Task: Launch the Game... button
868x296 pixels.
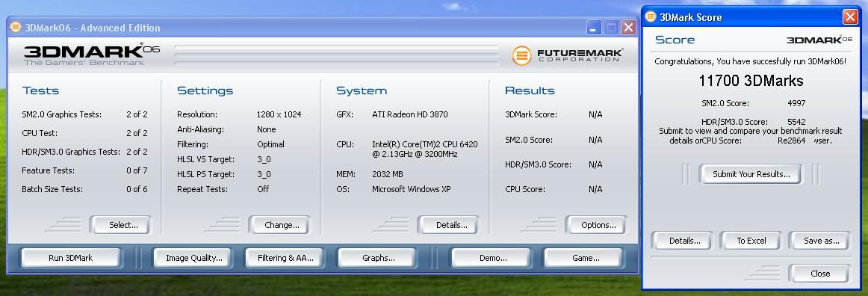Action: point(583,258)
